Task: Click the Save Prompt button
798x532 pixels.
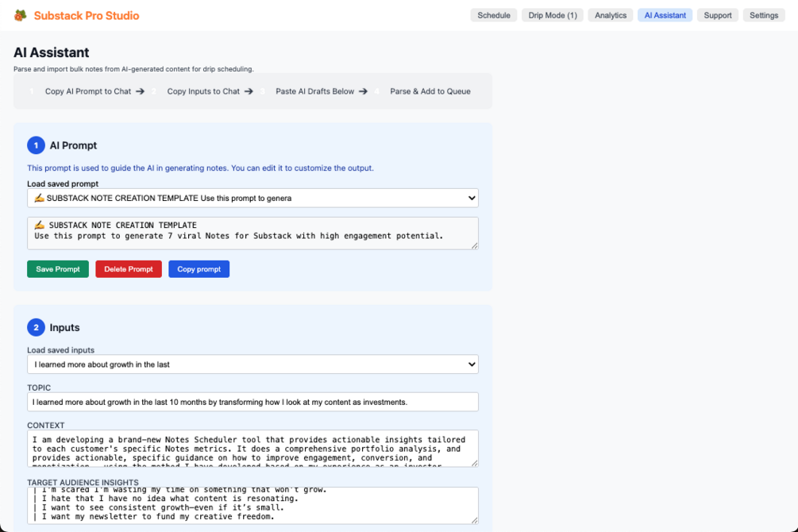Action: [x=57, y=269]
